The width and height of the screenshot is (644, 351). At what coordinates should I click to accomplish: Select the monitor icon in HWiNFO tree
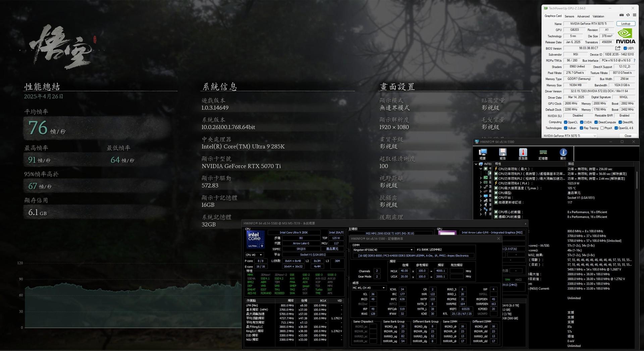click(x=486, y=196)
